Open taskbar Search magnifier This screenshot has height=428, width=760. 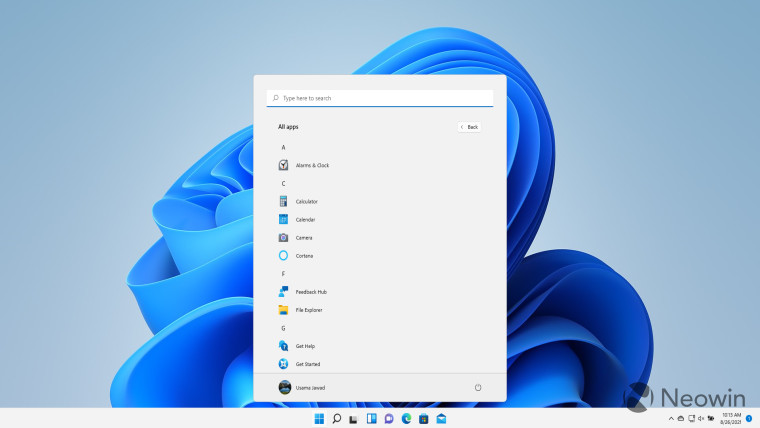[336, 419]
